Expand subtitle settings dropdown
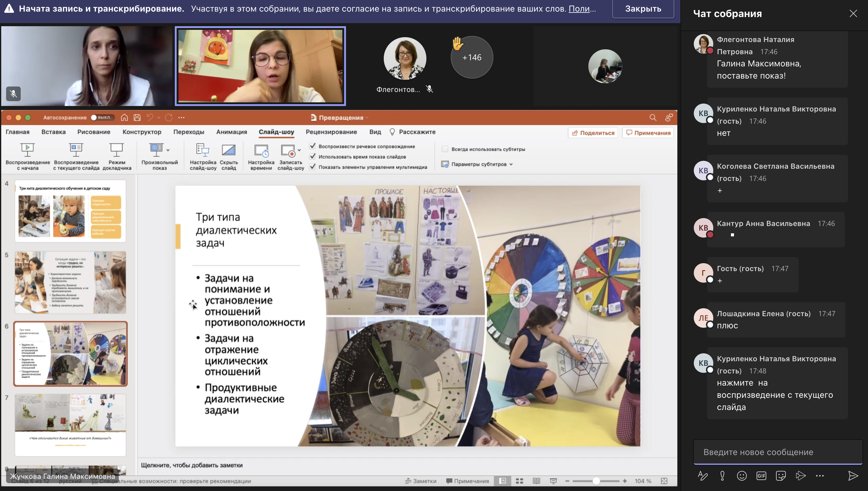The height and width of the screenshot is (491, 868). 511,164
